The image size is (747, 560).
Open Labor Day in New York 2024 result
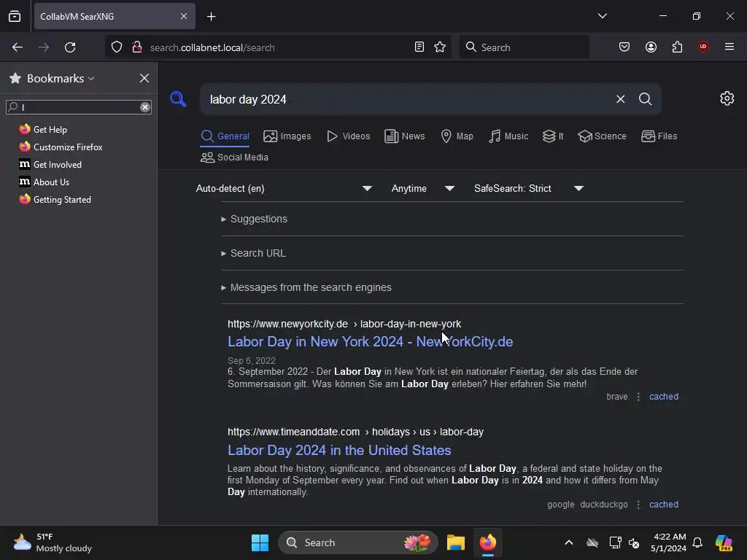370,341
